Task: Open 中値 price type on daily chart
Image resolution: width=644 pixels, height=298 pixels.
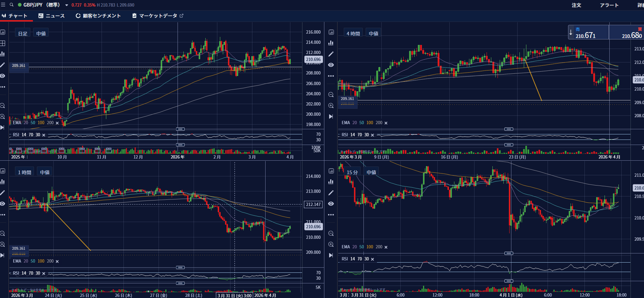Action: tap(41, 33)
